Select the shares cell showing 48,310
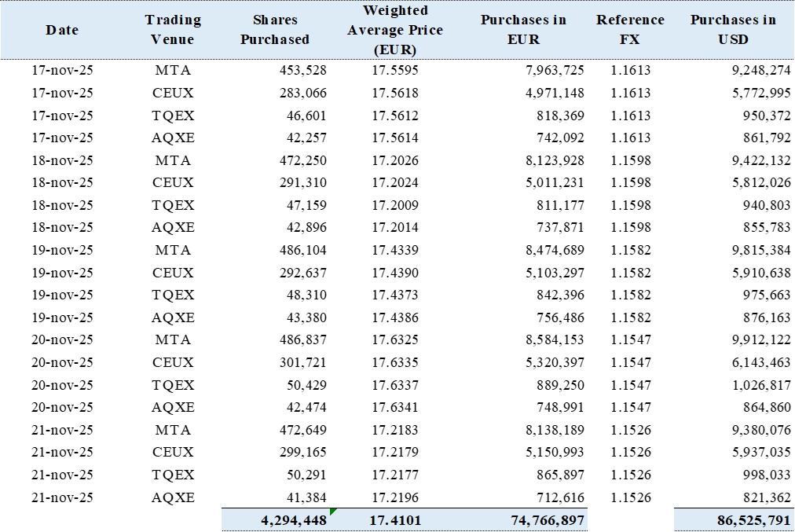Image resolution: width=795 pixels, height=532 pixels. click(306, 295)
